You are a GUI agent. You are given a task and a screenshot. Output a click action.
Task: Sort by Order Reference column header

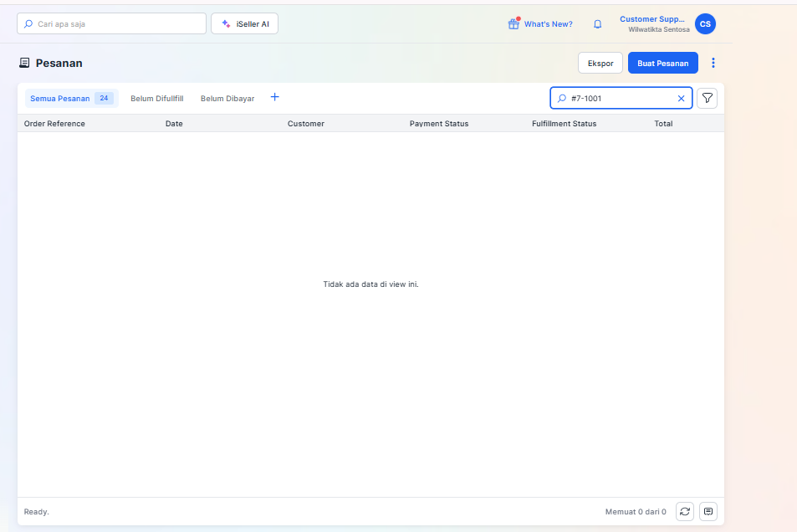pyautogui.click(x=54, y=124)
